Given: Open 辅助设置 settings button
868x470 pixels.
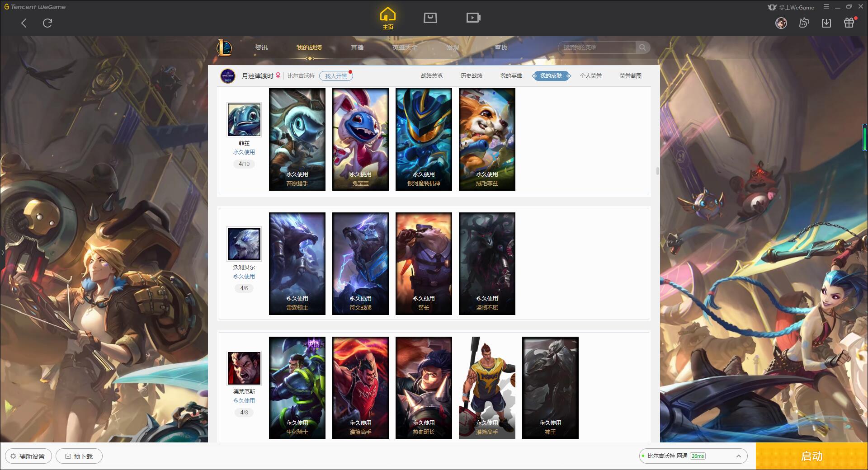Looking at the screenshot, I should (x=28, y=456).
